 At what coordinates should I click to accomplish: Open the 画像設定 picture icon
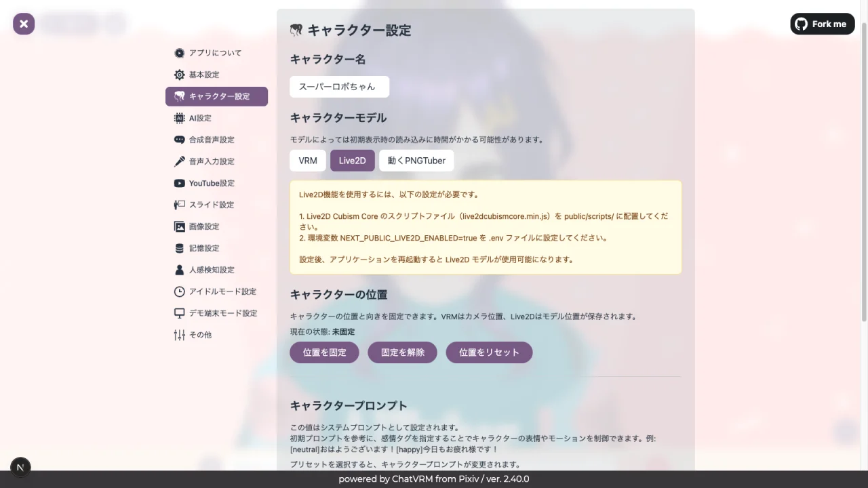pyautogui.click(x=179, y=226)
